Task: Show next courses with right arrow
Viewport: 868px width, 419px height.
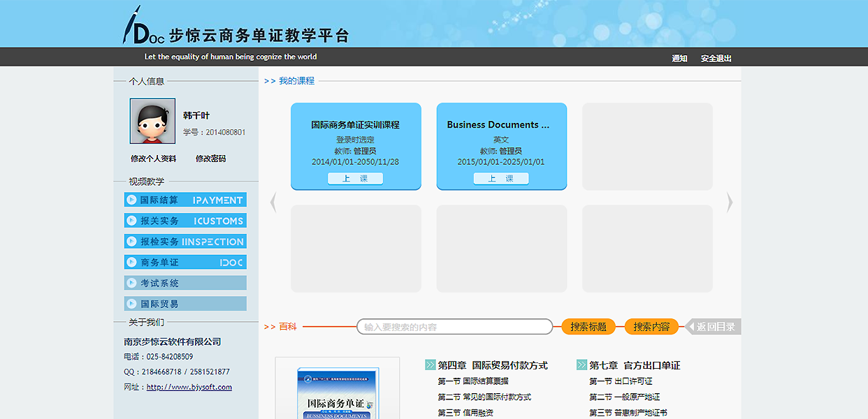Action: point(730,203)
